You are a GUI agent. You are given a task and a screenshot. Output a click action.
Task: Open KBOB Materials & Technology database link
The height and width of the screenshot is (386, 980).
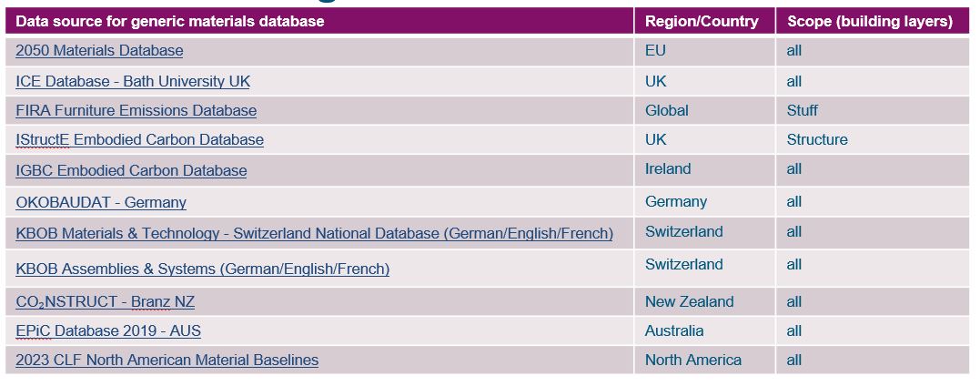[314, 233]
